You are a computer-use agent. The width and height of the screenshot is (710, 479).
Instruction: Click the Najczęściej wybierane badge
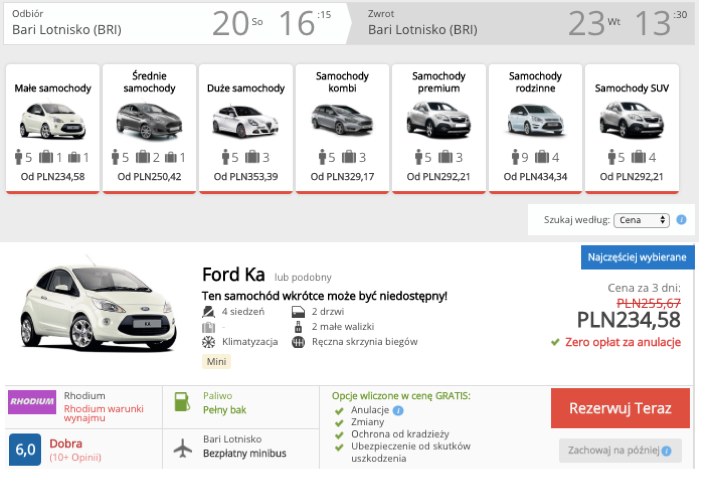[x=637, y=257]
